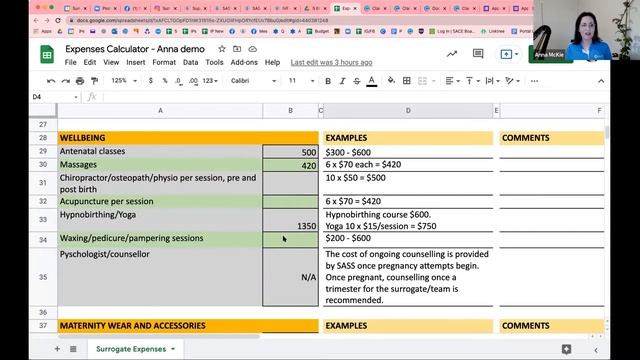Image resolution: width=640 pixels, height=360 pixels.
Task: Decrease decimal places icon
Action: pyautogui.click(x=179, y=81)
